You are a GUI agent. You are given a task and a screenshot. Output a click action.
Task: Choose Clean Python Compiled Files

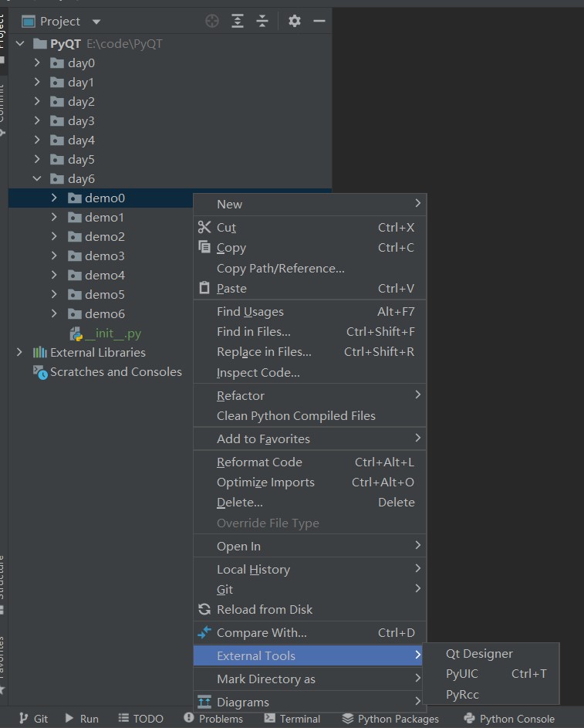pos(310,415)
